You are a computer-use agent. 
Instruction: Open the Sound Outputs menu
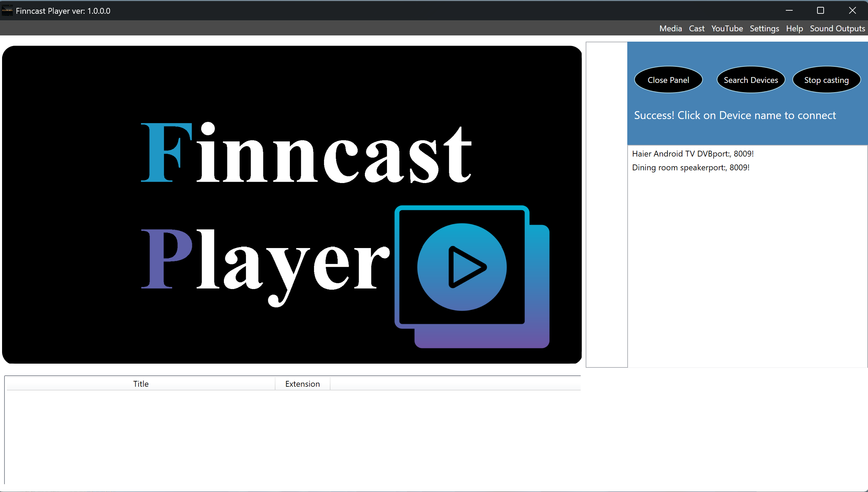(837, 29)
